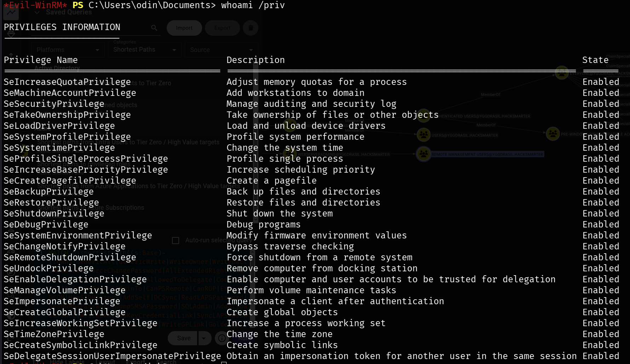The image size is (630, 364).
Task: Click 'SeSecurityPrivilege' text
Action: coord(54,104)
